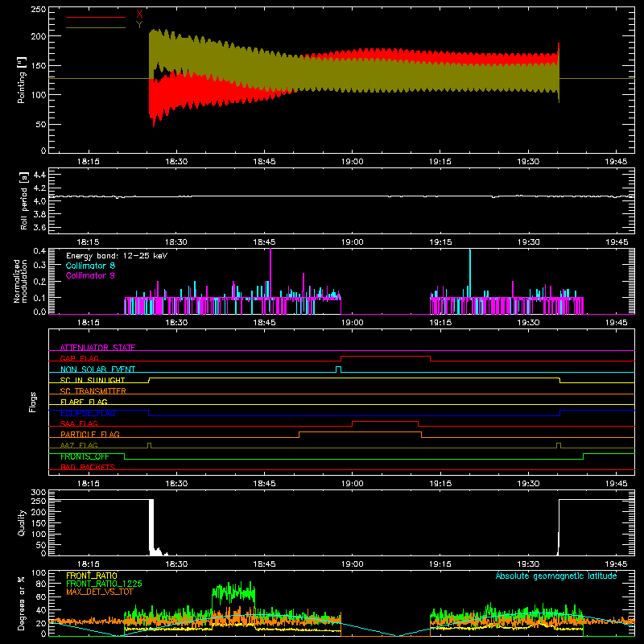Click the 'ECLIPSE_FLAG' flag label
644x644 pixels.
click(88, 413)
